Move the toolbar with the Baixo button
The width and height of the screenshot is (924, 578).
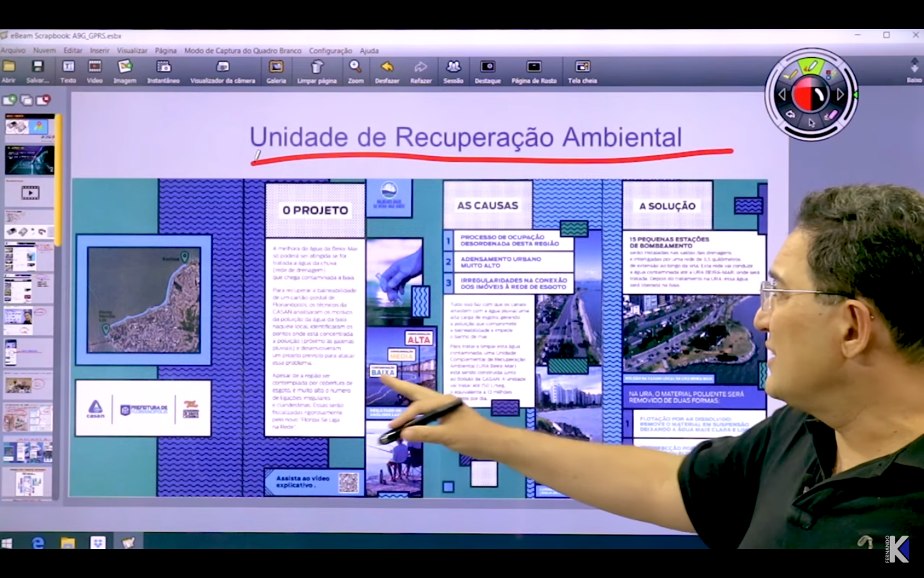(914, 71)
